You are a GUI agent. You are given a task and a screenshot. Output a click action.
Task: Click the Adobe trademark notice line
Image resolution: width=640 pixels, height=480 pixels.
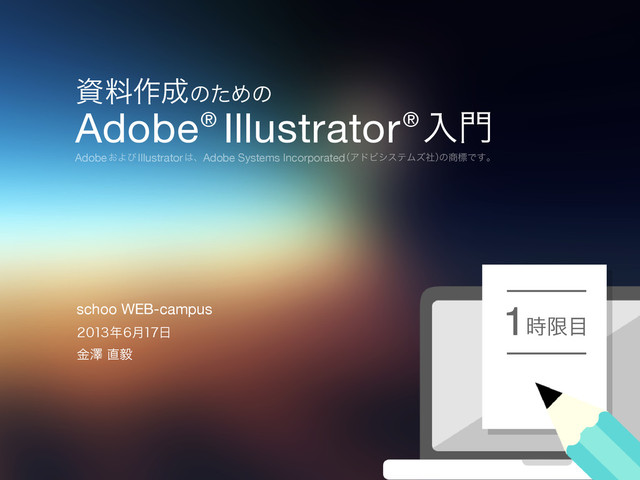pyautogui.click(x=283, y=158)
